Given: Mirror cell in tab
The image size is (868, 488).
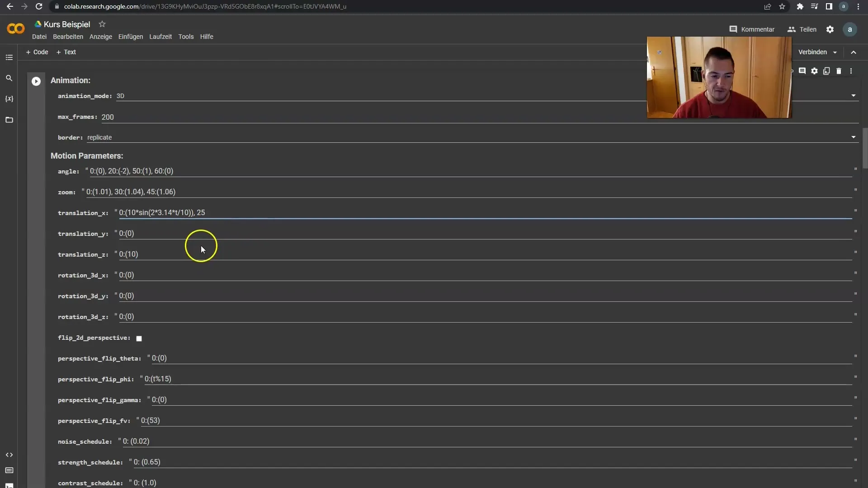Looking at the screenshot, I should point(827,71).
